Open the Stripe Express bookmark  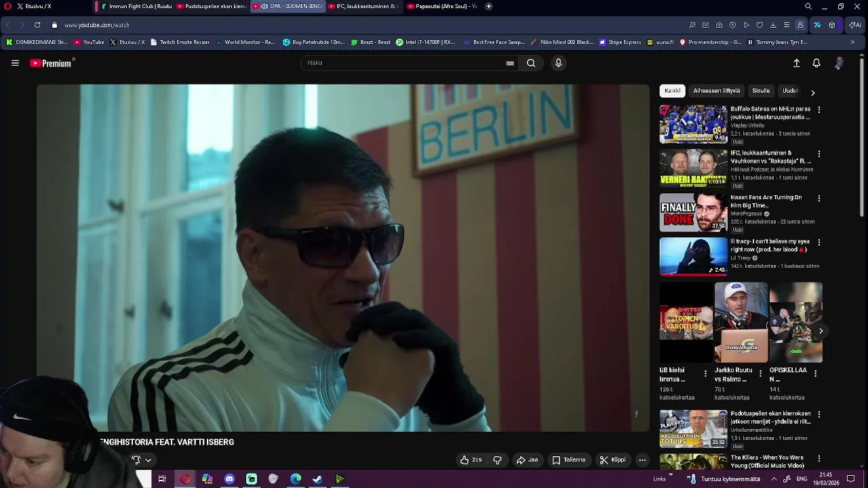coord(620,42)
